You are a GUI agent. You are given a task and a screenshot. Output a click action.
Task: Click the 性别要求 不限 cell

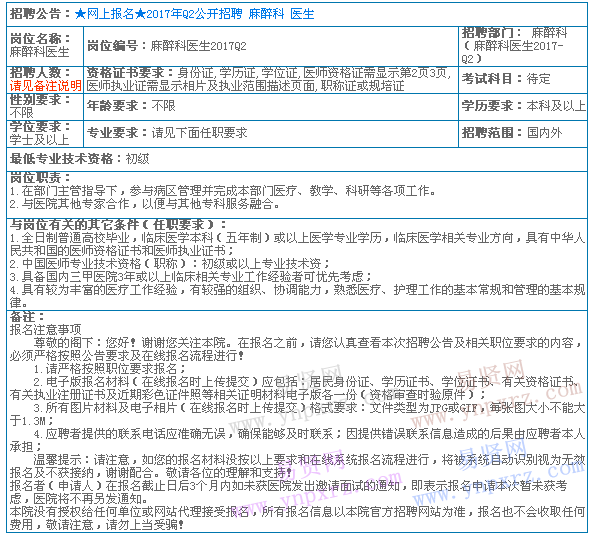(x=45, y=107)
